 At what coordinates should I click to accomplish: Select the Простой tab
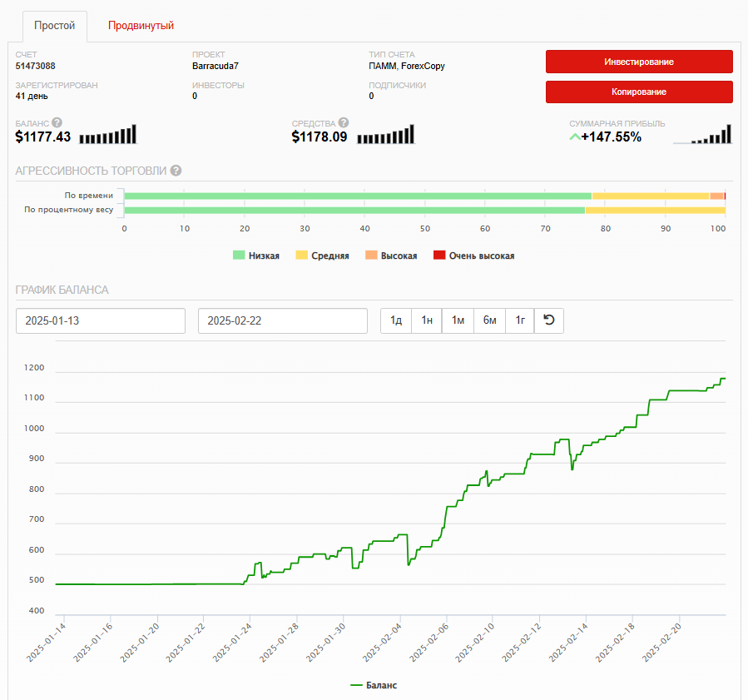(54, 26)
